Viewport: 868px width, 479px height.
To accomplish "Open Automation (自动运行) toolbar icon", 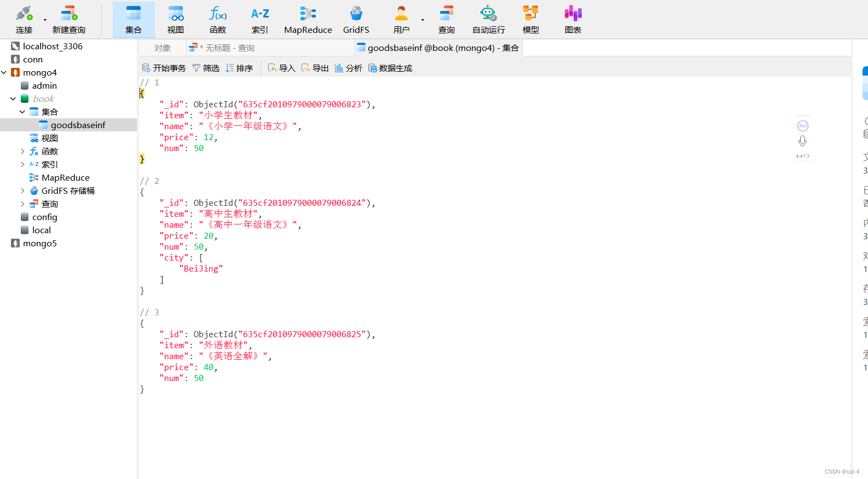I will click(x=489, y=20).
